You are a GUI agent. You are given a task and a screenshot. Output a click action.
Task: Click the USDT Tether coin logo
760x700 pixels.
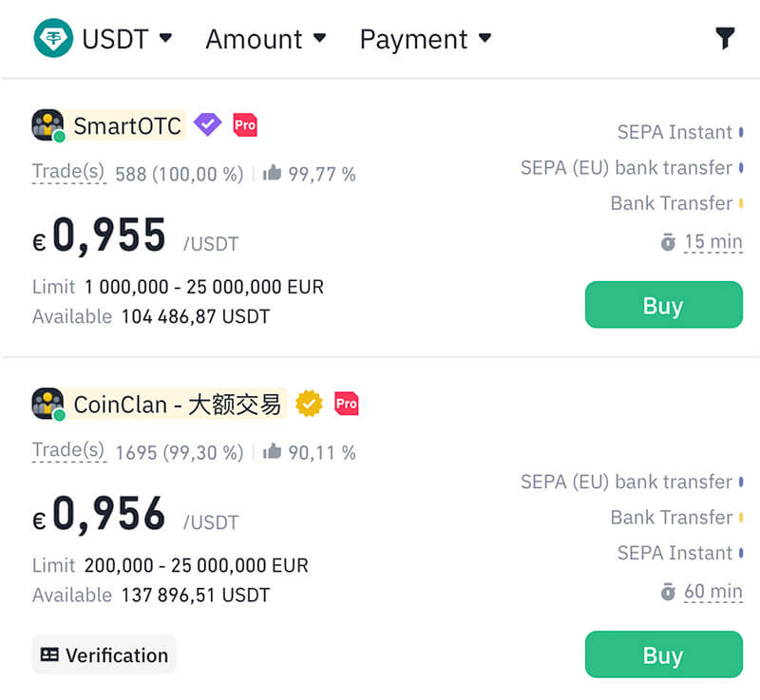[53, 39]
